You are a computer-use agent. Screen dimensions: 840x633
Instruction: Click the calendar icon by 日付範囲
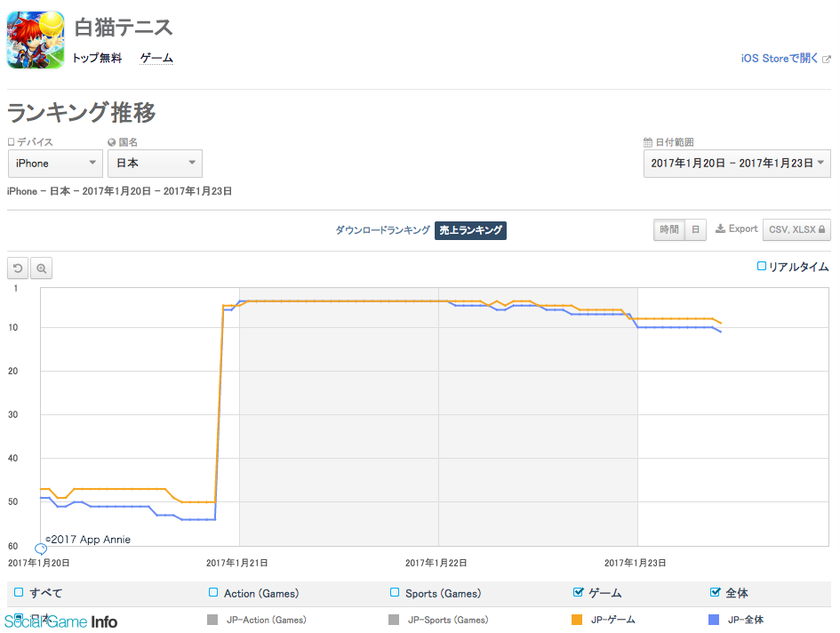[648, 142]
